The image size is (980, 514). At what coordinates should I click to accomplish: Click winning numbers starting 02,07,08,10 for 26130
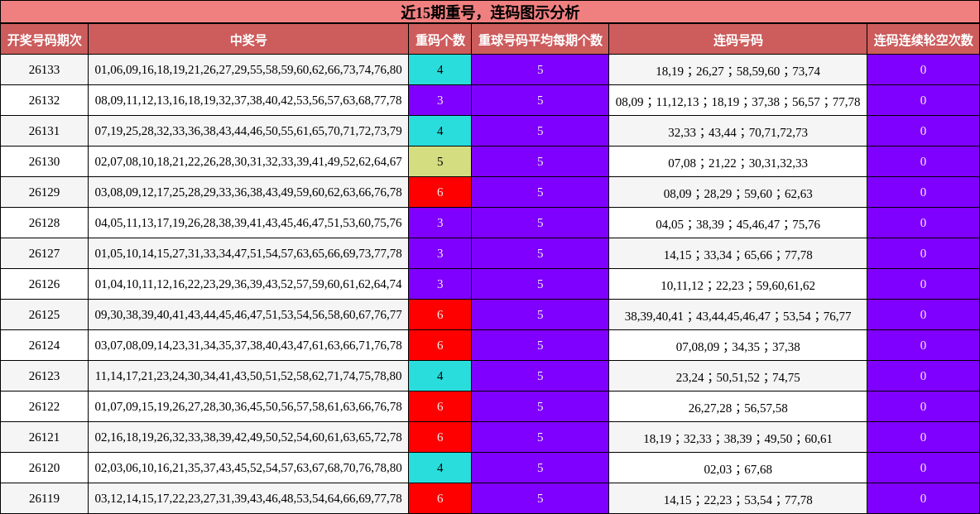(x=248, y=161)
